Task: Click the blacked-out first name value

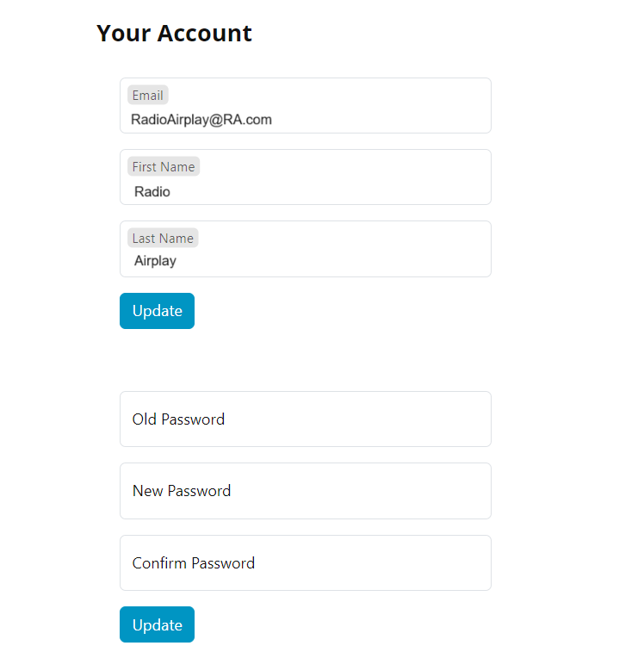Action: click(162, 187)
